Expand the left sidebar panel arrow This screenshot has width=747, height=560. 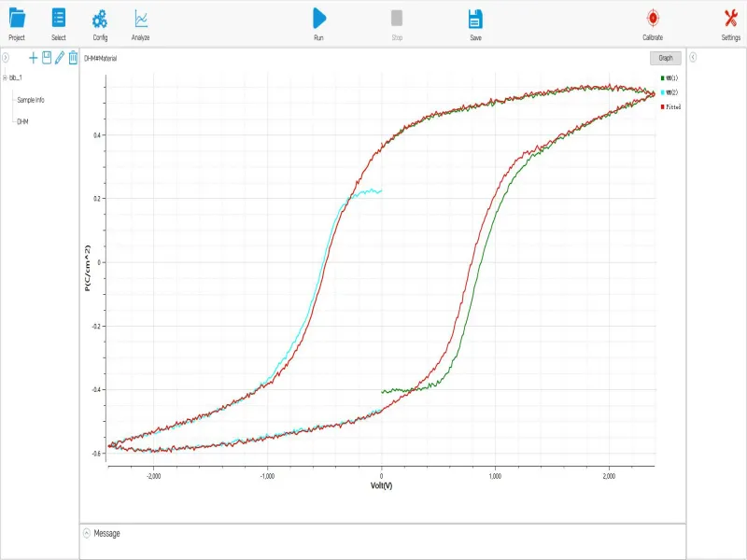6,57
